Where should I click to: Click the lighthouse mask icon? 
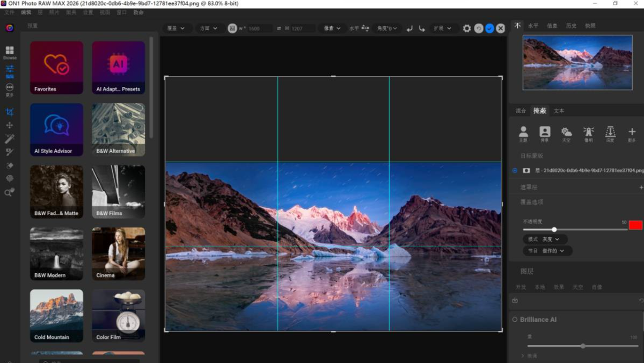coord(588,132)
